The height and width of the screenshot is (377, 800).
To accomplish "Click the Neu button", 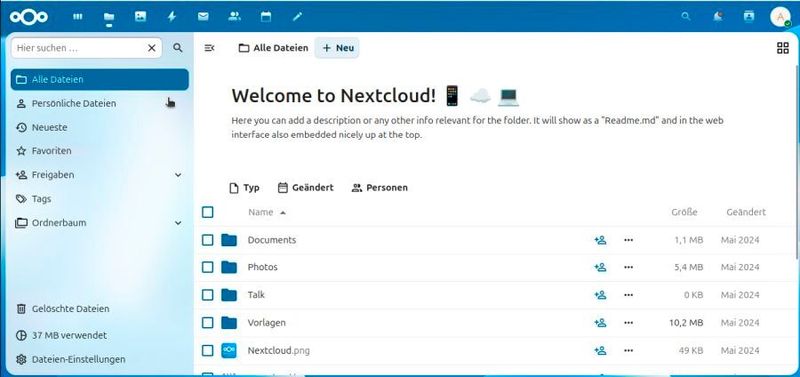I will [337, 48].
